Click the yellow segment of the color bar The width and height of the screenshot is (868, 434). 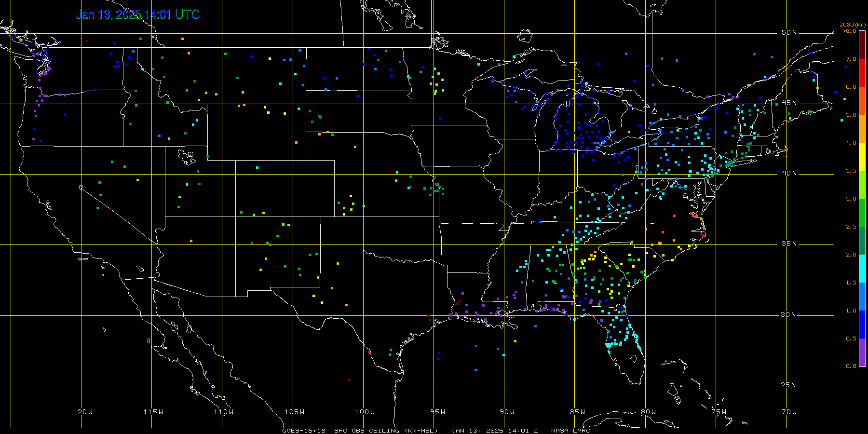tap(862, 157)
